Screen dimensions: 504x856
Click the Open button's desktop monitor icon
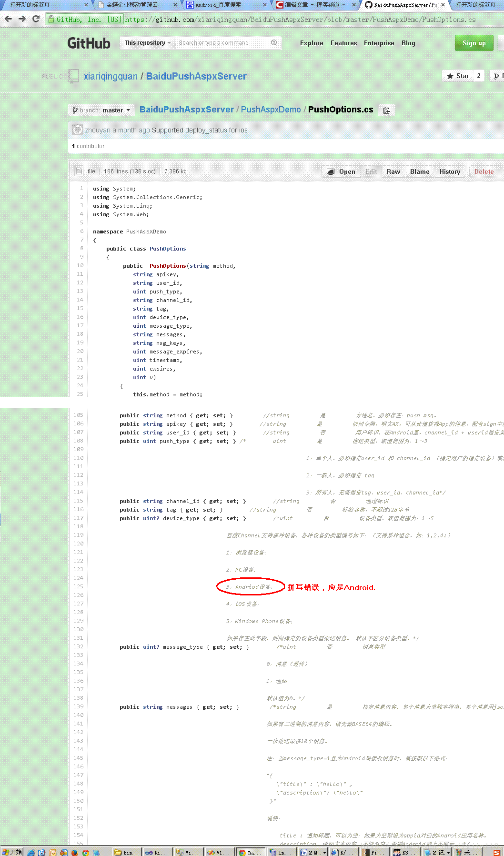coord(331,171)
